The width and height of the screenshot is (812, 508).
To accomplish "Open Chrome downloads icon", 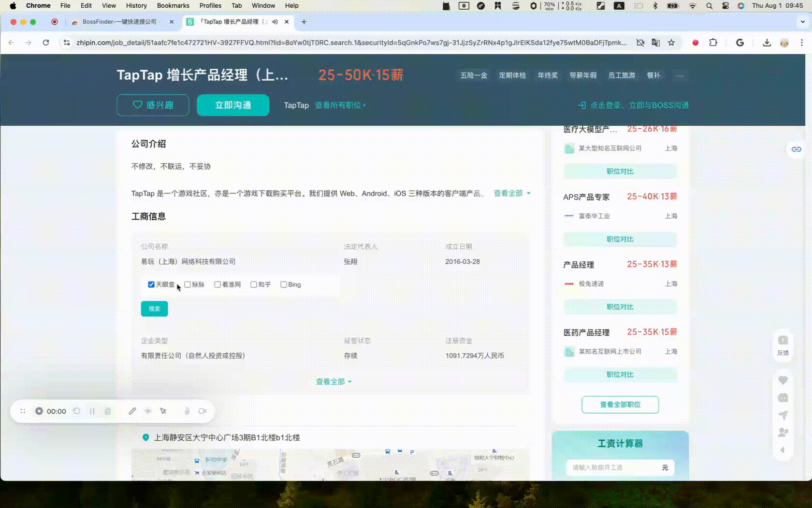I will tap(767, 43).
